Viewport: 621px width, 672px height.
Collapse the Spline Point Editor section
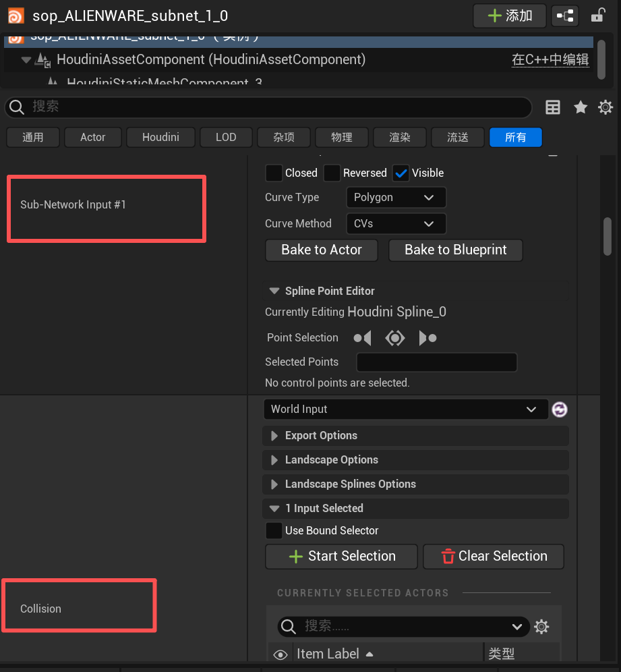tap(274, 291)
